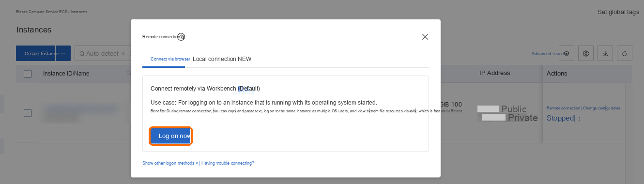This screenshot has height=184, width=644.
Task: Open Set global tags
Action: (x=618, y=12)
